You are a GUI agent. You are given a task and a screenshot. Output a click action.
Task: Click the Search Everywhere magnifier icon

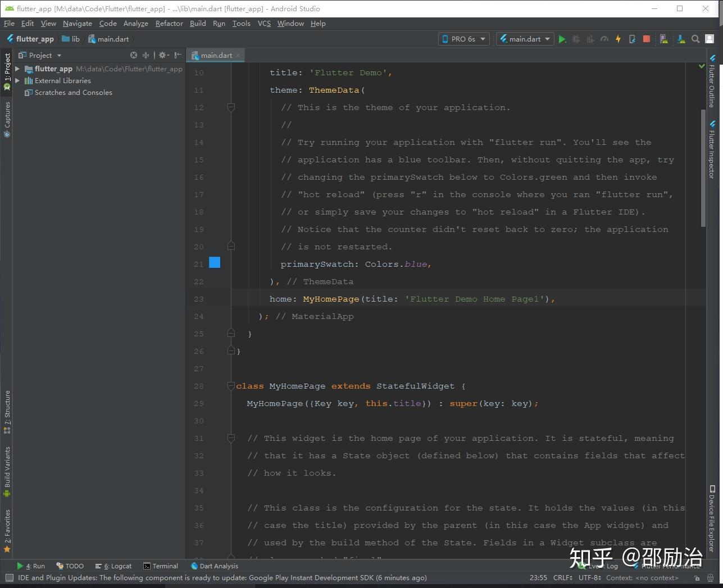[x=695, y=39]
